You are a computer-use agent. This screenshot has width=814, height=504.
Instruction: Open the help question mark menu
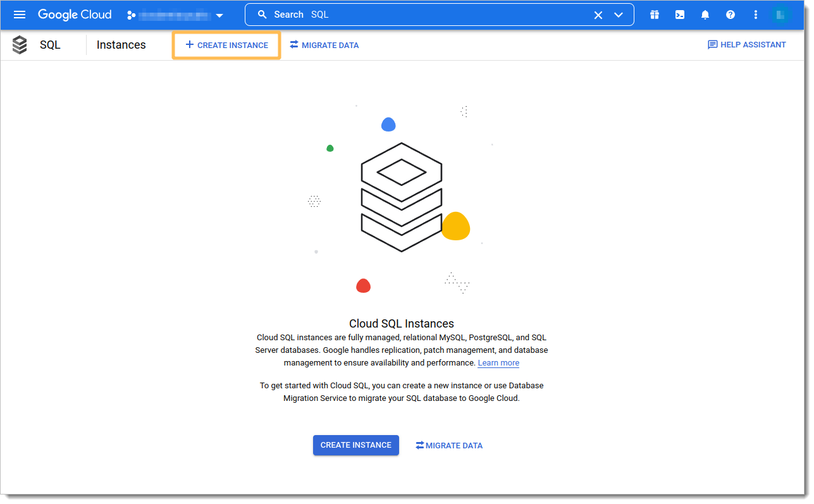click(731, 15)
